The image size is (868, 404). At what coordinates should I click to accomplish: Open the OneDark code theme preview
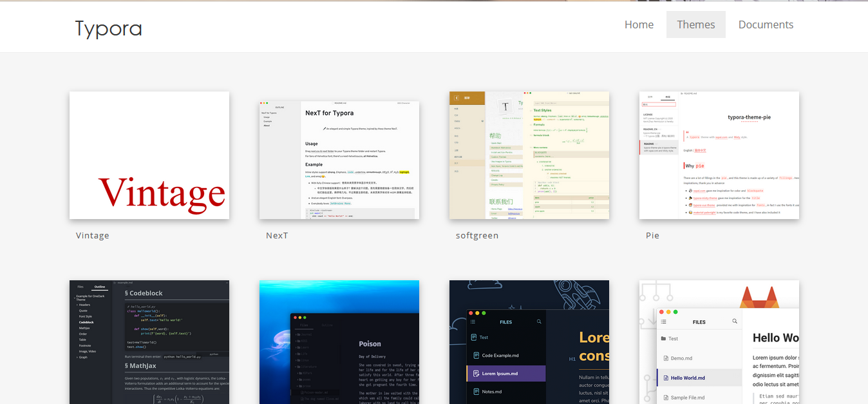(x=149, y=341)
